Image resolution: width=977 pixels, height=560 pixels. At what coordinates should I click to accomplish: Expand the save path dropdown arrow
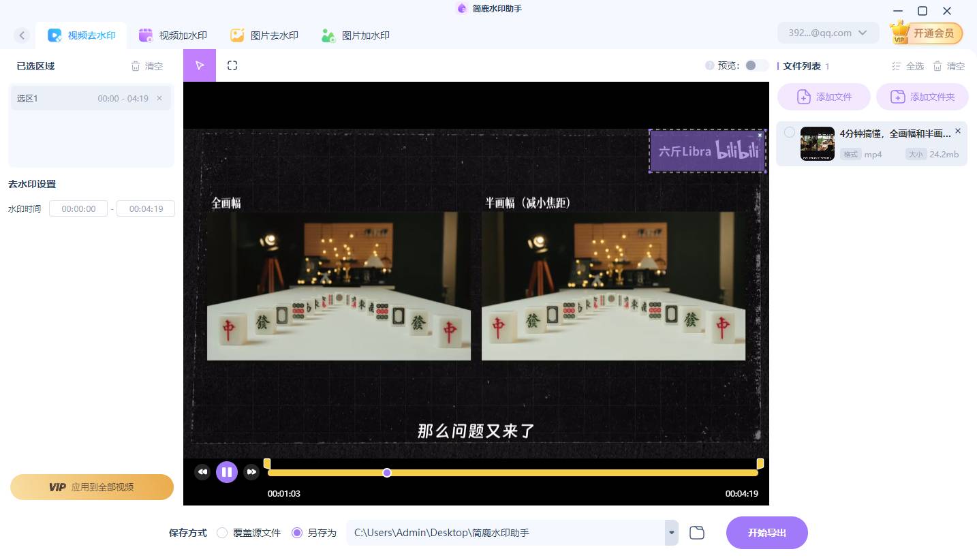click(672, 533)
